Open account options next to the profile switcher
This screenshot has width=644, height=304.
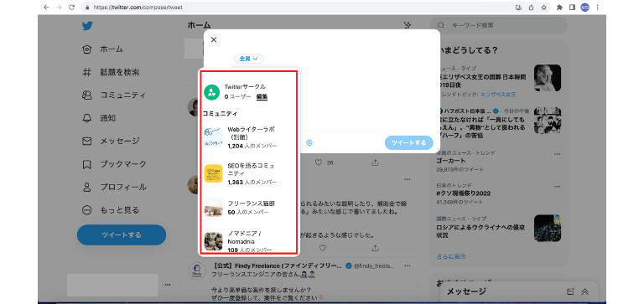click(167, 284)
